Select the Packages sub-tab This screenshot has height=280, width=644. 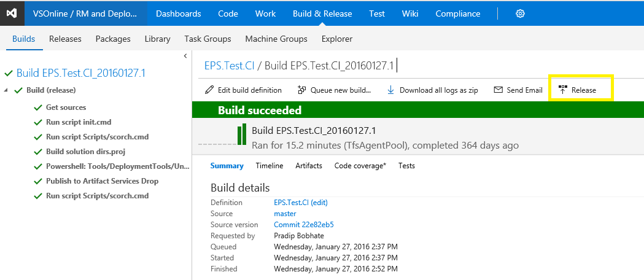point(113,39)
